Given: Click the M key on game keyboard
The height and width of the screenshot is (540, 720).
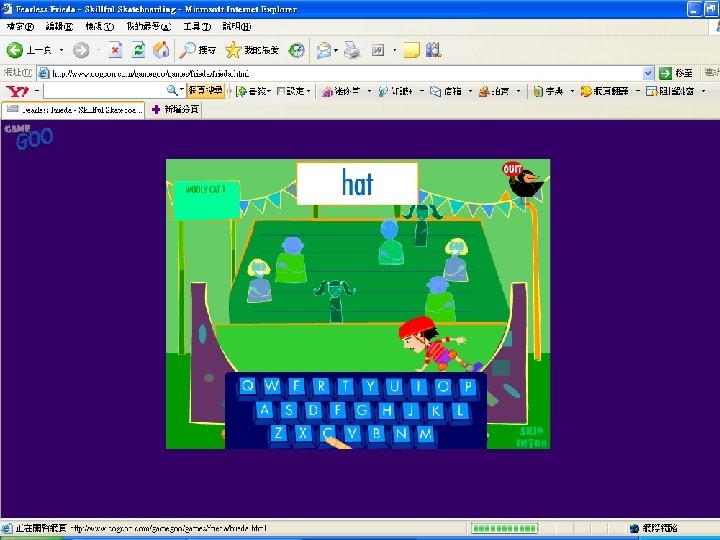Looking at the screenshot, I should pyautogui.click(x=425, y=433).
